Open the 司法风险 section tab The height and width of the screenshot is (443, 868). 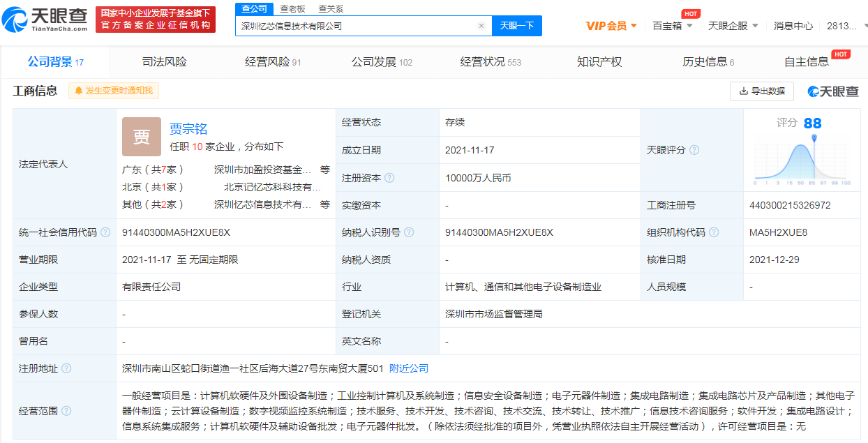tap(165, 62)
